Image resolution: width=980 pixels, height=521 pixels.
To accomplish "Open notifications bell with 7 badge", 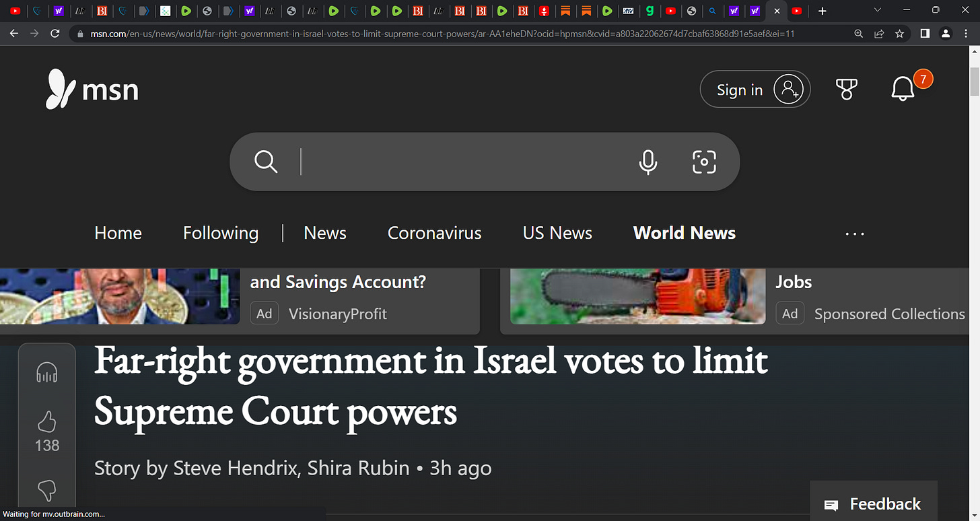I will pos(903,89).
